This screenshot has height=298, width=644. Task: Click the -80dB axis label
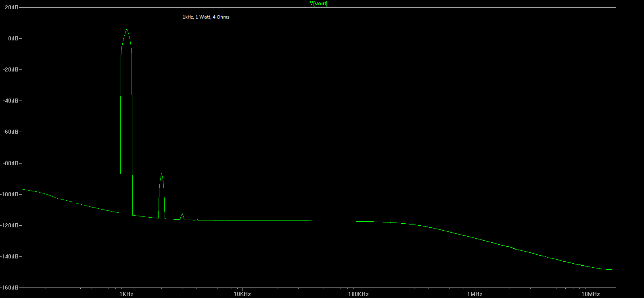pos(11,163)
